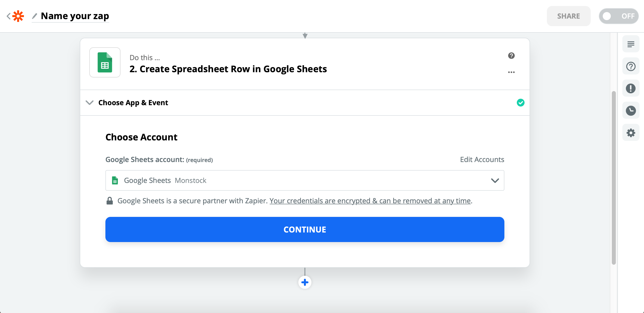Click the green completed checkmark icon

pos(520,103)
